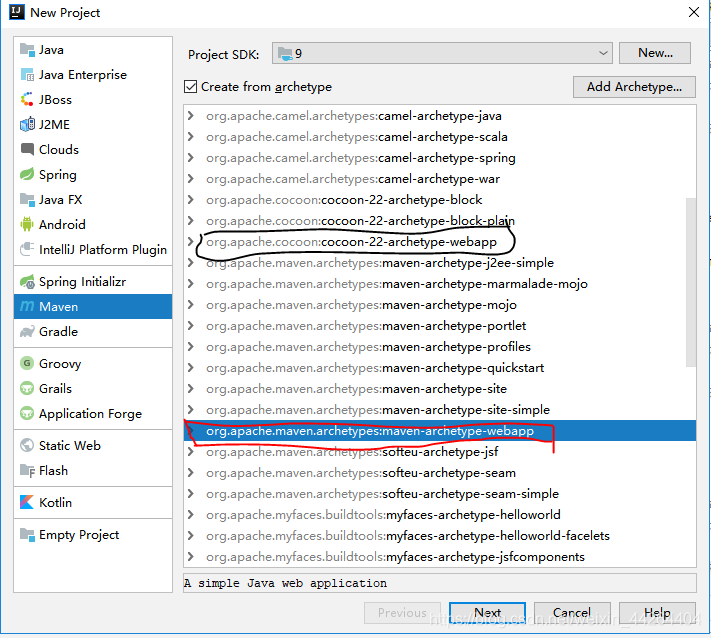711x638 pixels.
Task: Select the Gradle elephant icon
Action: pos(27,331)
